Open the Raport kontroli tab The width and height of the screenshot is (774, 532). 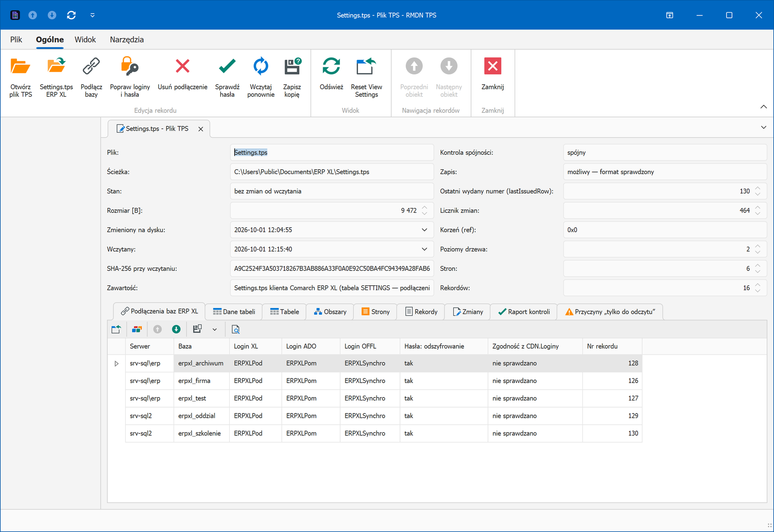pyautogui.click(x=524, y=312)
